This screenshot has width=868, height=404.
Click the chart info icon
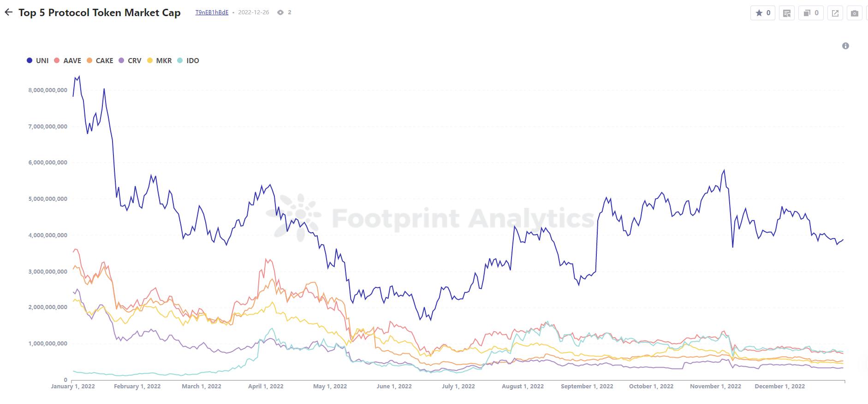tap(845, 46)
